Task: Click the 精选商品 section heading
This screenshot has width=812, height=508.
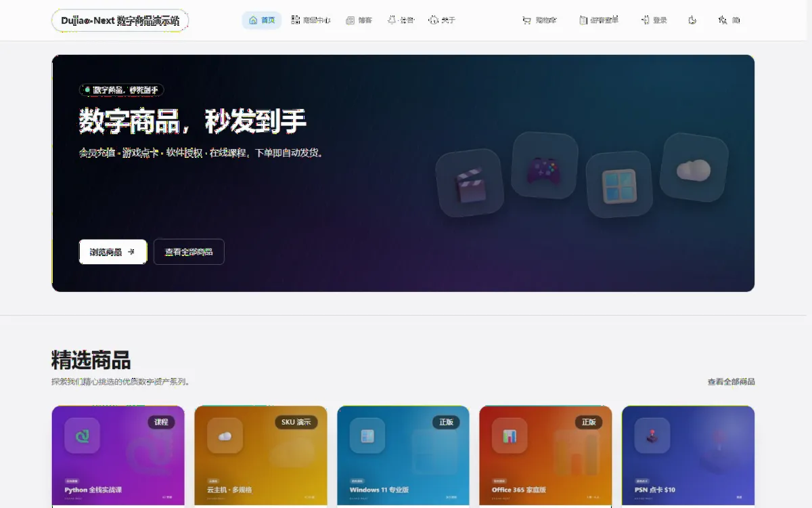Action: coord(91,360)
